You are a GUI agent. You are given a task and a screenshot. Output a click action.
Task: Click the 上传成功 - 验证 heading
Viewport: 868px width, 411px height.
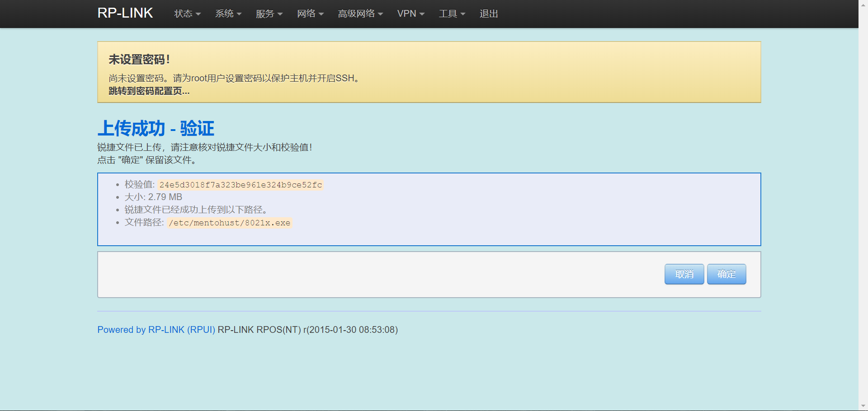pyautogui.click(x=156, y=128)
